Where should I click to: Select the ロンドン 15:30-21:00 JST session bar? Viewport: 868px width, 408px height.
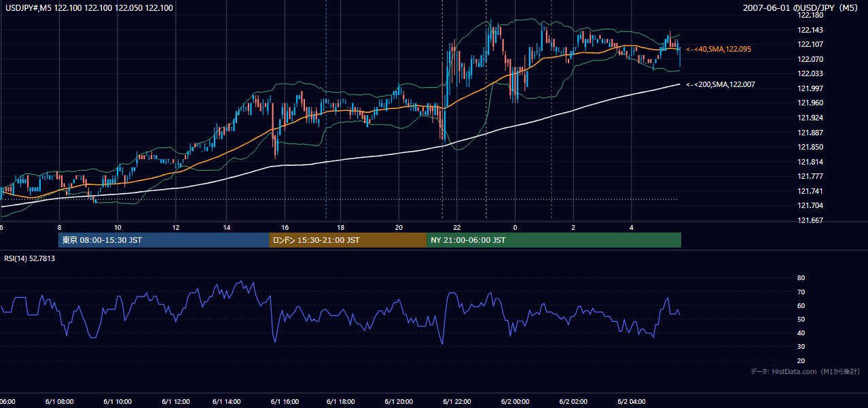[x=348, y=240]
